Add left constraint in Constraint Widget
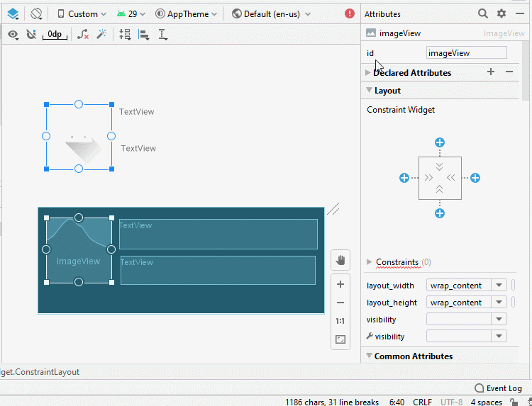 [x=404, y=178]
